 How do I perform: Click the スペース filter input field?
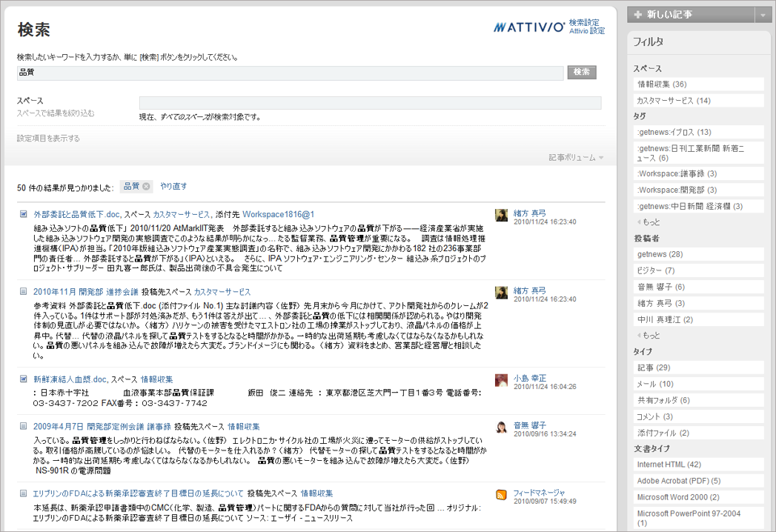tap(370, 103)
